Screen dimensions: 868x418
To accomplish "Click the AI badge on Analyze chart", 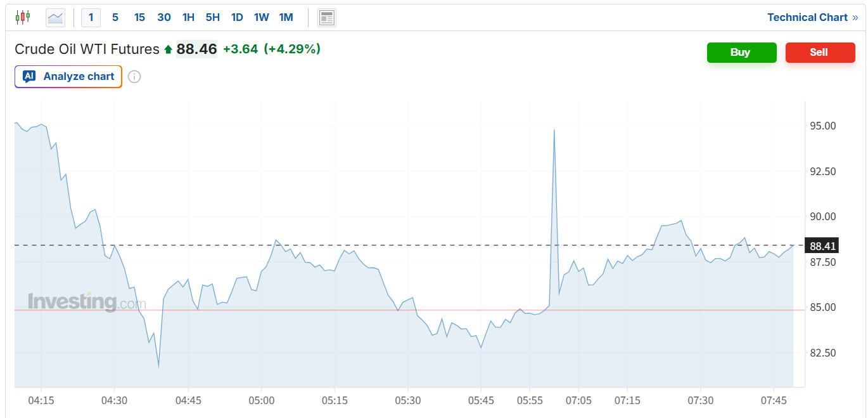I will [29, 77].
